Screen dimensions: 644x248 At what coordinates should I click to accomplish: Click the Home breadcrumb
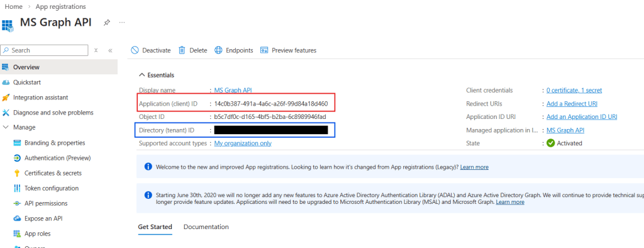(14, 6)
